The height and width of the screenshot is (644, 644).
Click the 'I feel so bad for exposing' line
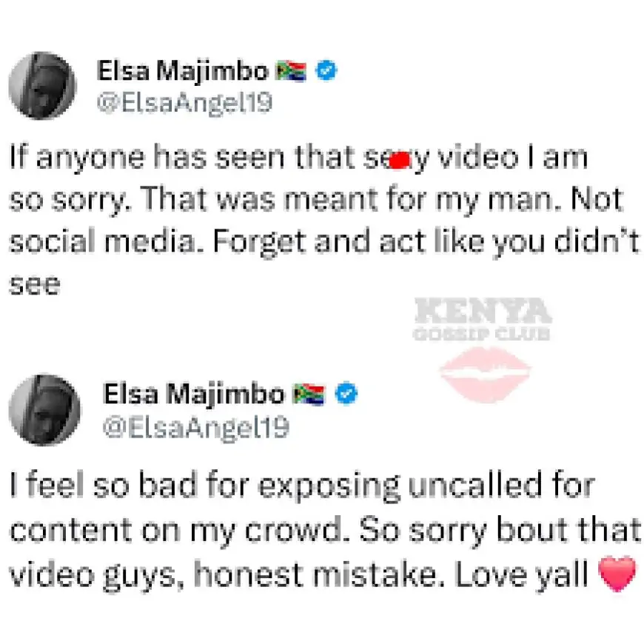point(302,486)
